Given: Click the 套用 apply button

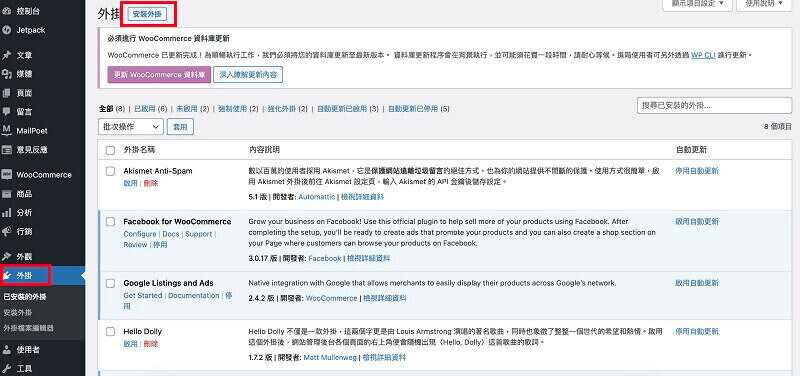Looking at the screenshot, I should coord(180,127).
